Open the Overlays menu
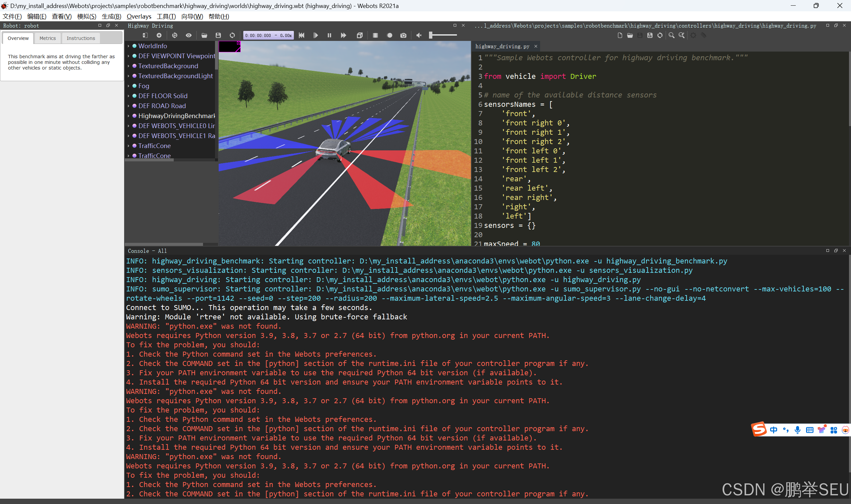851x504 pixels. coord(138,16)
